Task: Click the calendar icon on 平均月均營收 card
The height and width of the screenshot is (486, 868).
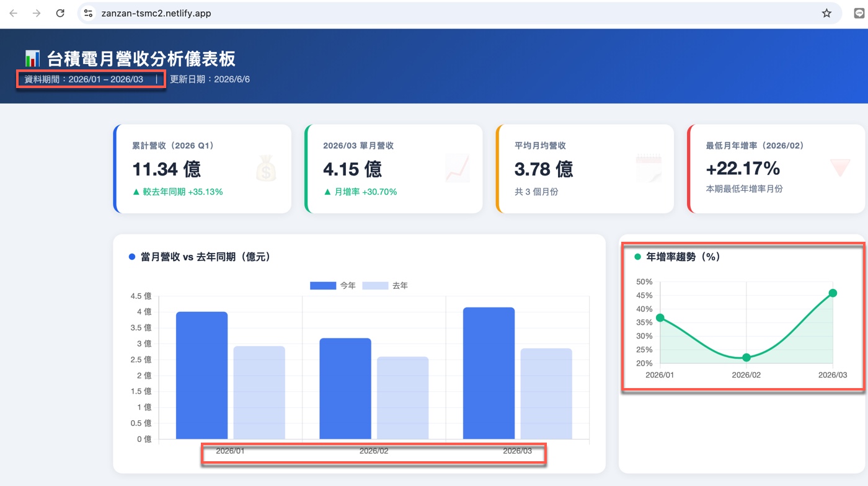Action: [x=649, y=169]
